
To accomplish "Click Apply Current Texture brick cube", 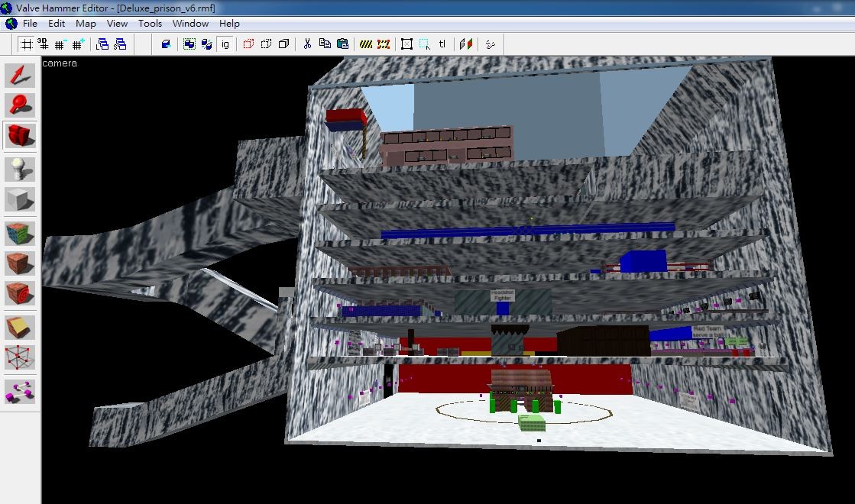I will pos(20,263).
